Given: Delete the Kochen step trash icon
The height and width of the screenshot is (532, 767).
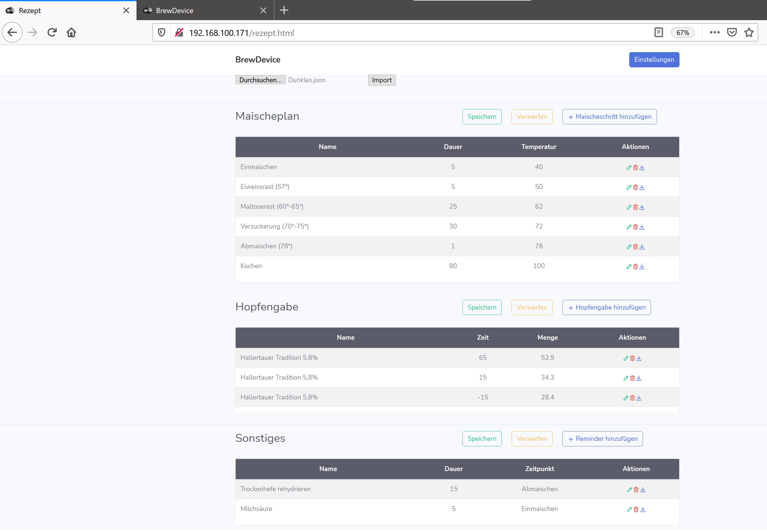Looking at the screenshot, I should pyautogui.click(x=635, y=267).
